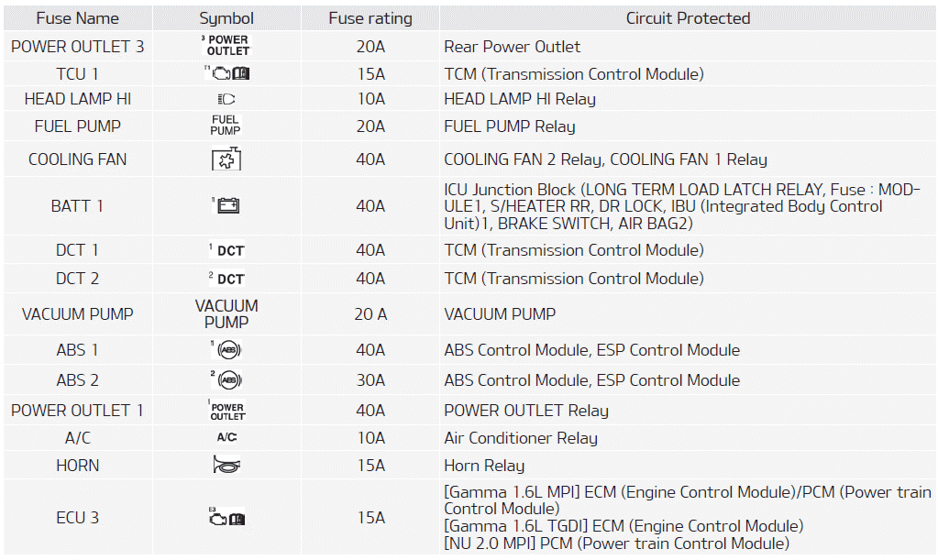Screen dimensions: 938x560
Task: Click the VACUUM PUMP fuse name cell
Action: click(77, 314)
